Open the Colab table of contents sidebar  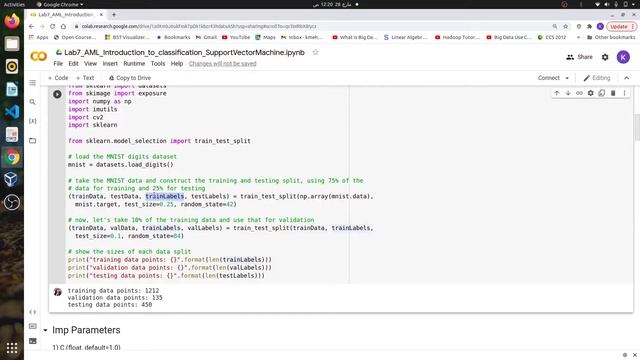tap(33, 83)
